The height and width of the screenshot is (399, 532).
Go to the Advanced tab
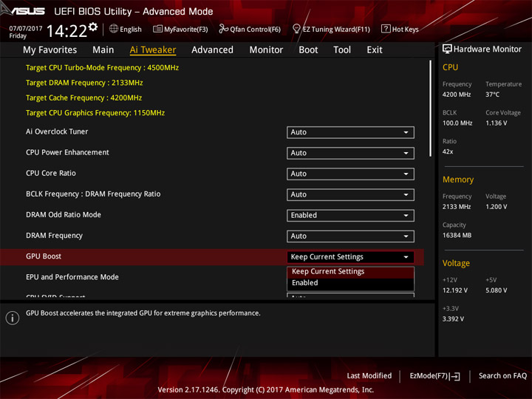pos(212,50)
